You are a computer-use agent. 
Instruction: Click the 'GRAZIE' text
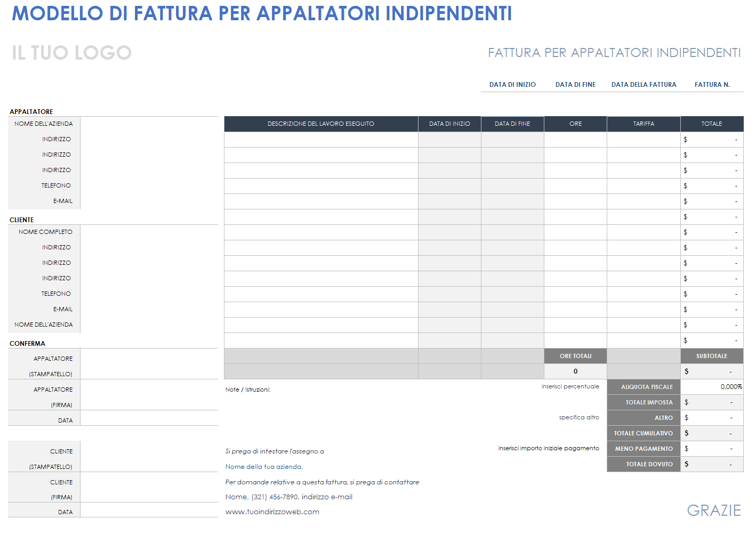[714, 510]
